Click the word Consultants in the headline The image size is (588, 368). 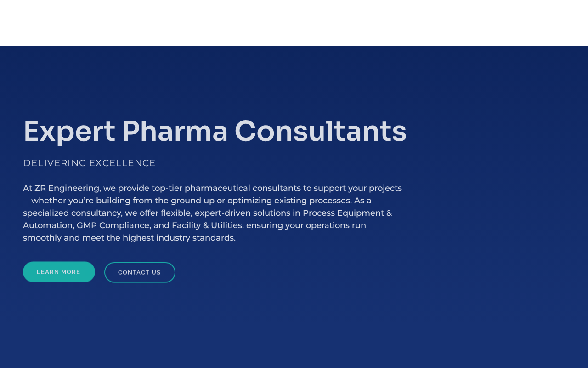[x=320, y=131]
